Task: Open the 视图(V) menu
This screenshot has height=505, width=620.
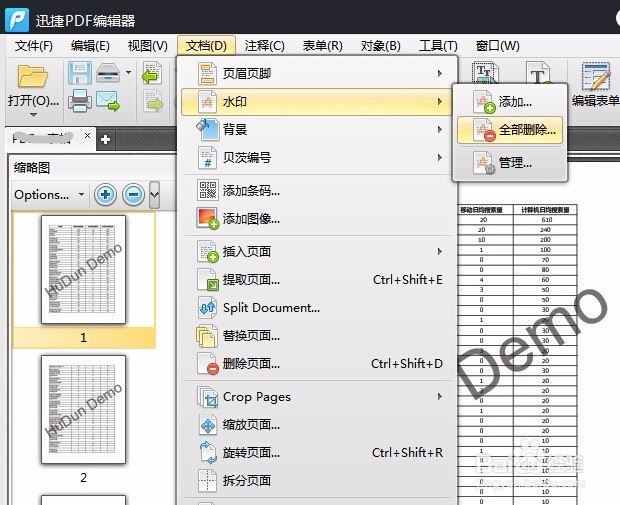Action: coord(147,46)
